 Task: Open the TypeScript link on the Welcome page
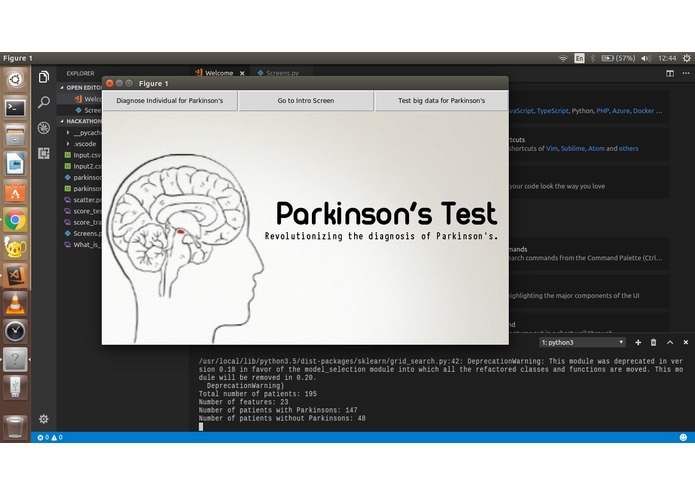pos(552,111)
